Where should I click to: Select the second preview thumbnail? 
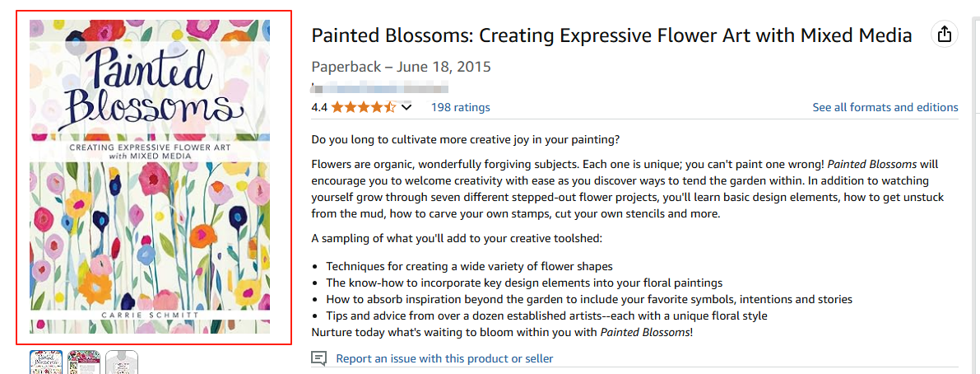[x=84, y=362]
